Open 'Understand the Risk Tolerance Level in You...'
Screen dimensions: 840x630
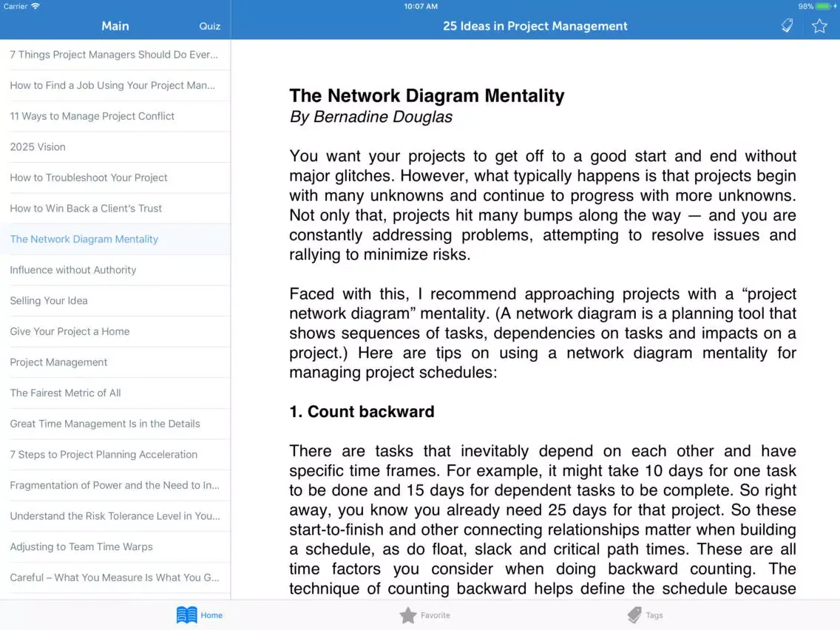pyautogui.click(x=115, y=516)
